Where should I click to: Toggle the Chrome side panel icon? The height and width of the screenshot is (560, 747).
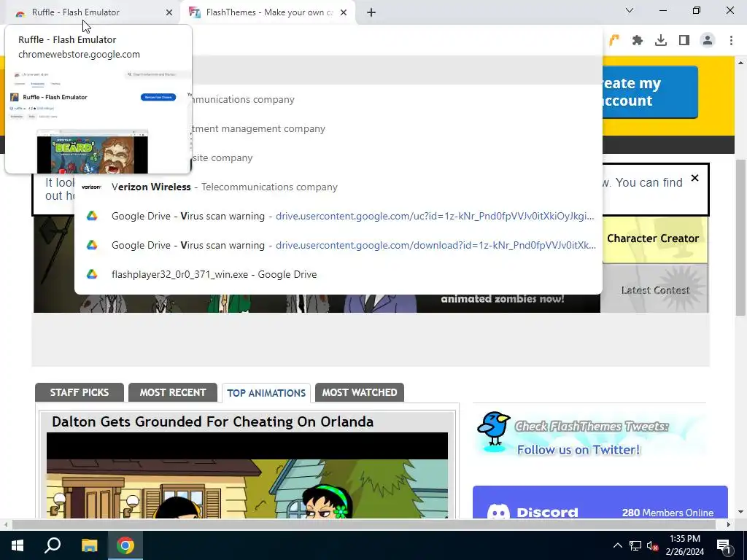[x=684, y=41]
